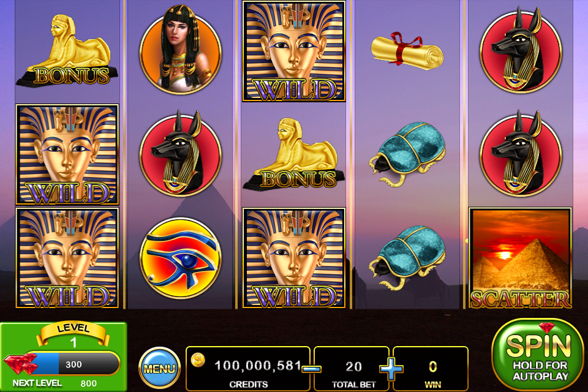Image resolution: width=588 pixels, height=392 pixels.
Task: Increase total bet with plus icon
Action: tap(391, 369)
